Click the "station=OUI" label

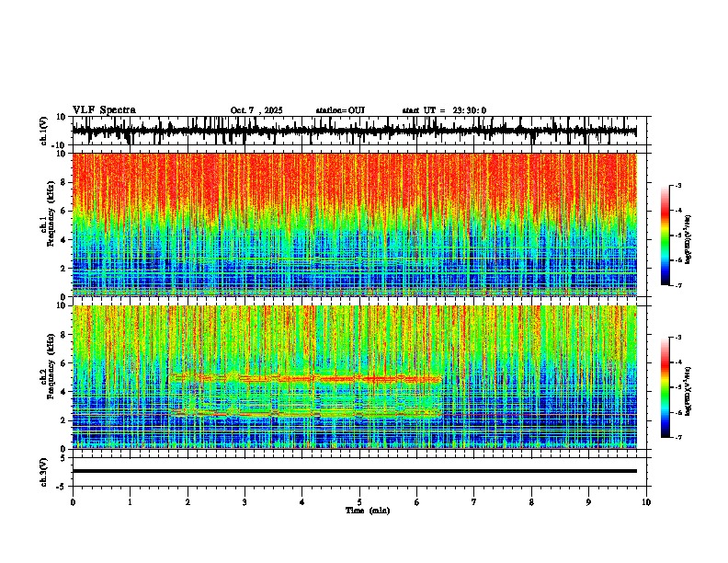pyautogui.click(x=340, y=110)
